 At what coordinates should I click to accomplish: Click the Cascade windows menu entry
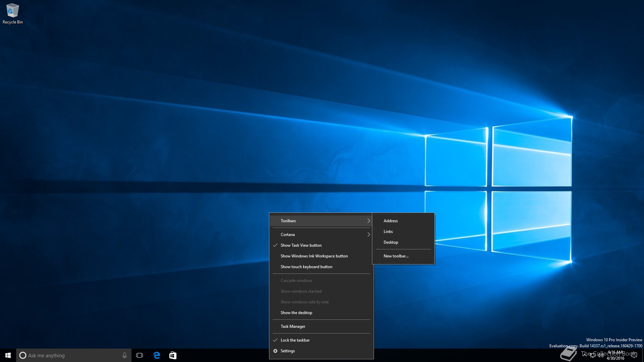321,281
